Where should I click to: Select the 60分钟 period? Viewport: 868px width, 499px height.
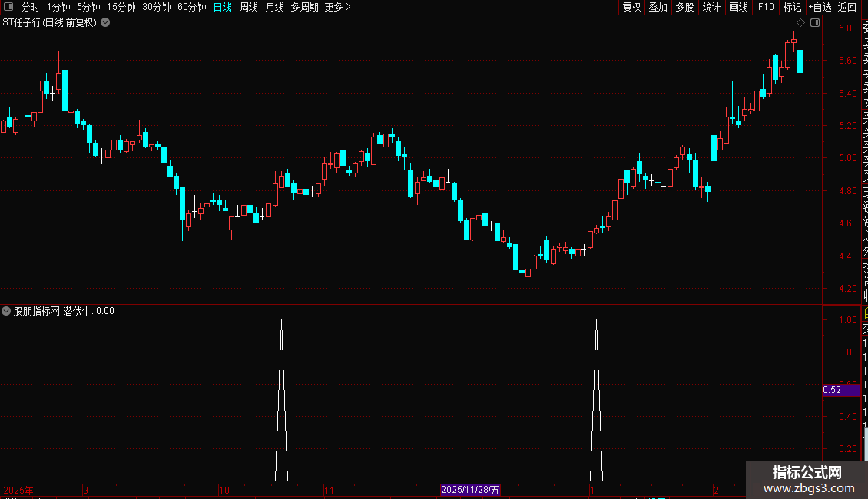(192, 7)
